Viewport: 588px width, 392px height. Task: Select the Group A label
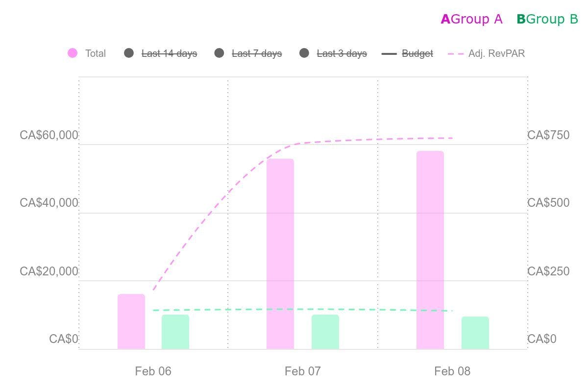pyautogui.click(x=476, y=19)
